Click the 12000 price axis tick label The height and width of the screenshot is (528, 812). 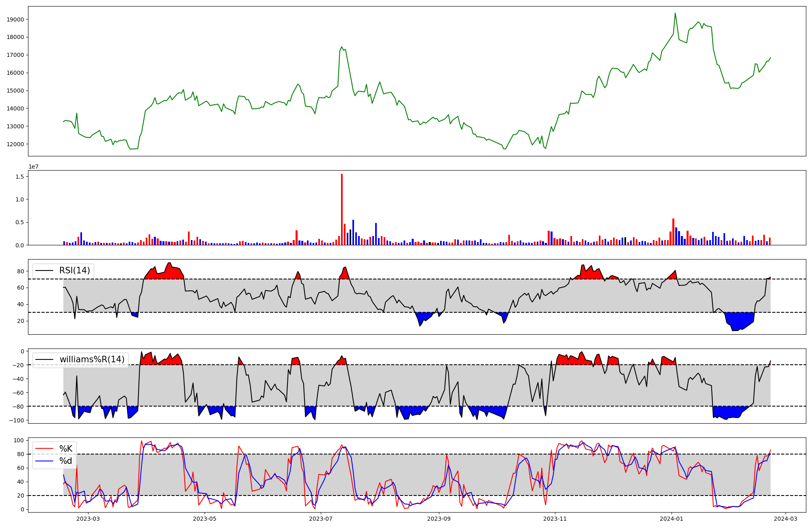point(15,144)
